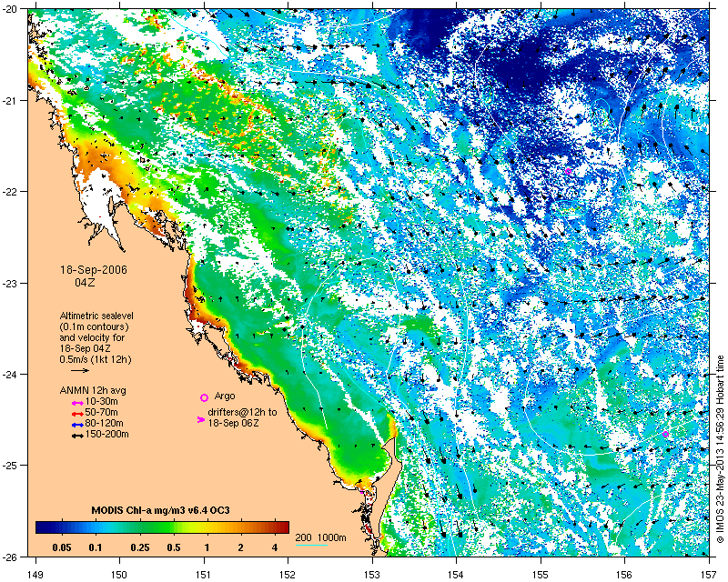Click the red 50-70m ANMN arrow symbol
The width and height of the screenshot is (728, 582).
tap(77, 413)
